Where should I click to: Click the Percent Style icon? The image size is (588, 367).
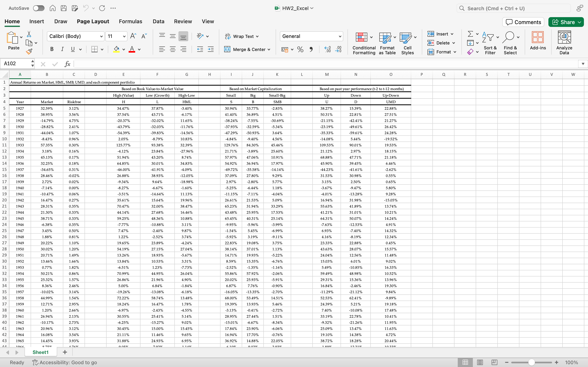300,50
